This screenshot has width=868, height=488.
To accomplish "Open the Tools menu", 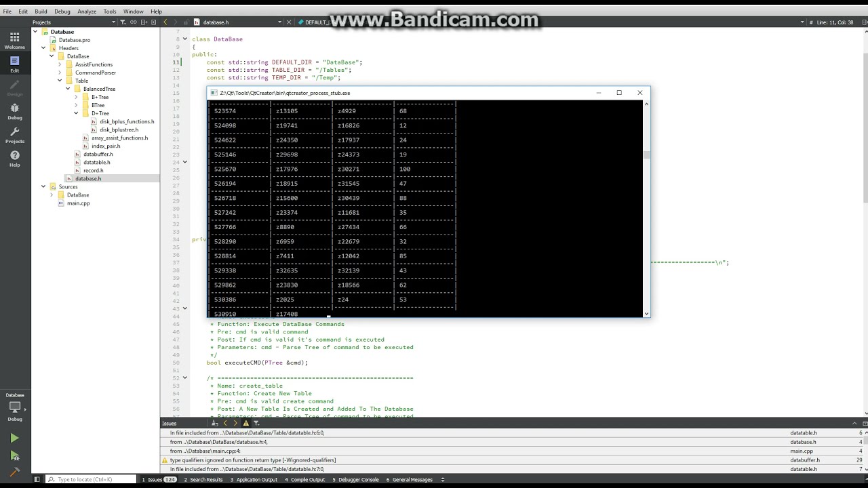I will (x=110, y=12).
